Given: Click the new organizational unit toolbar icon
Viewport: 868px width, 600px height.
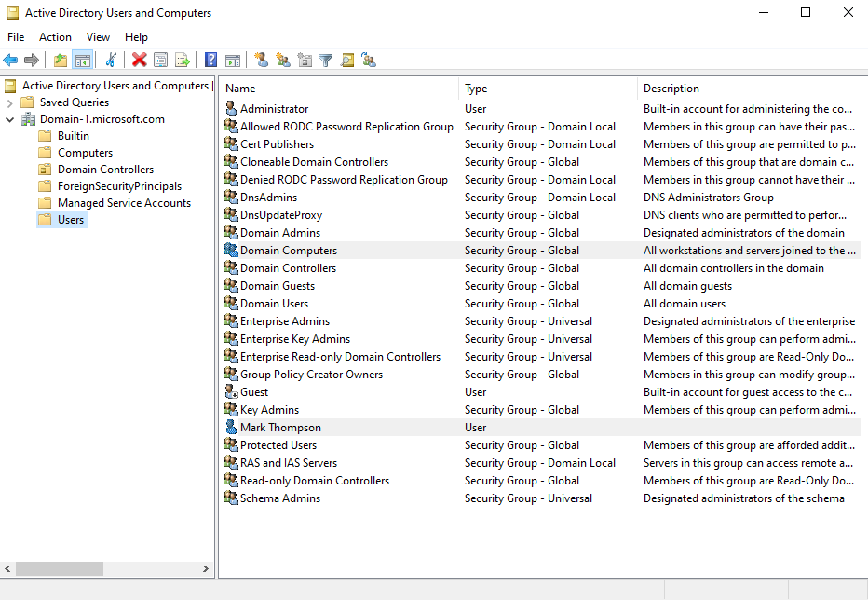Looking at the screenshot, I should (305, 60).
